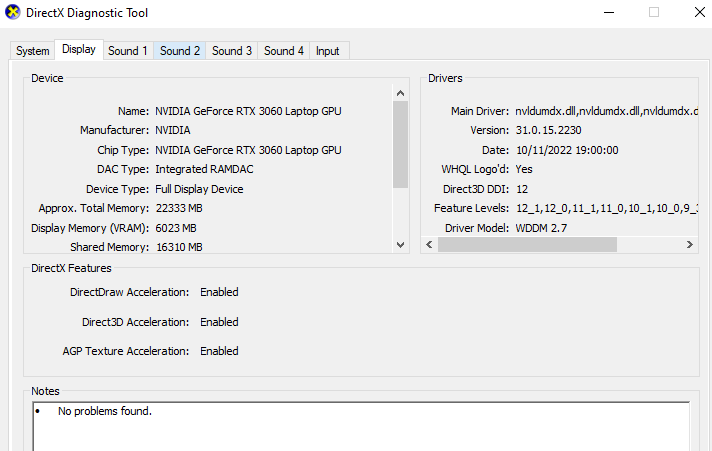The image size is (712, 451).
Task: Click the Manufacturer value 'NVIDIA'
Action: 173,130
